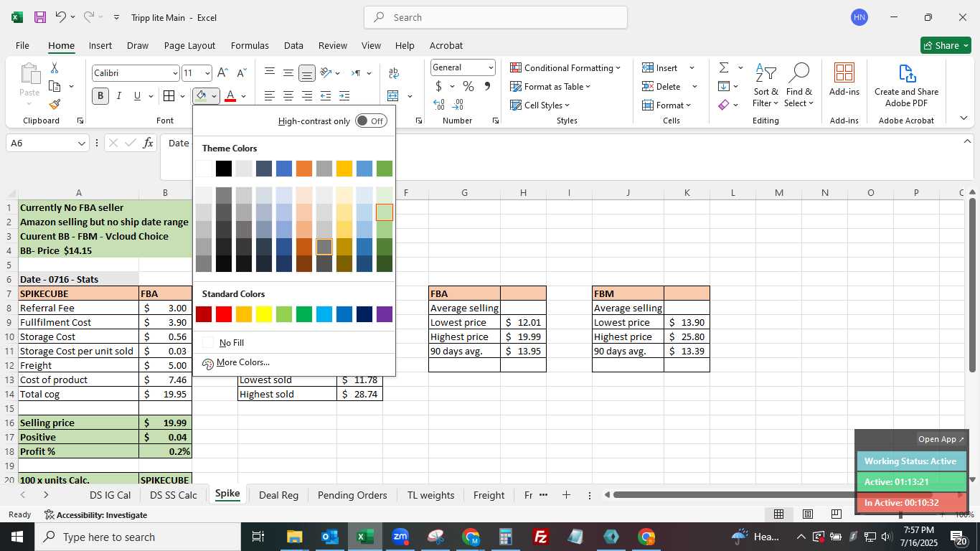980x551 pixels.
Task: Click the Save icon in title bar
Action: pyautogui.click(x=40, y=17)
